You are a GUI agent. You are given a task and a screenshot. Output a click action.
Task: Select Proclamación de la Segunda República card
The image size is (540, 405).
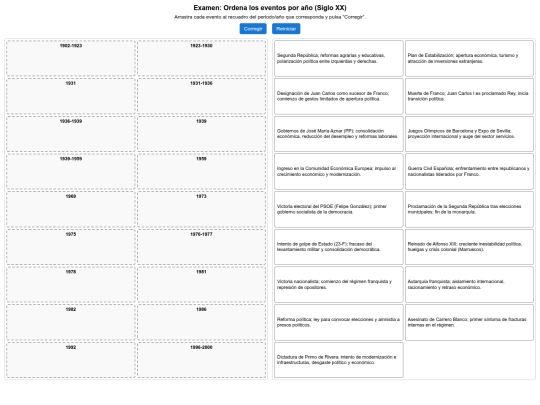coord(469,209)
